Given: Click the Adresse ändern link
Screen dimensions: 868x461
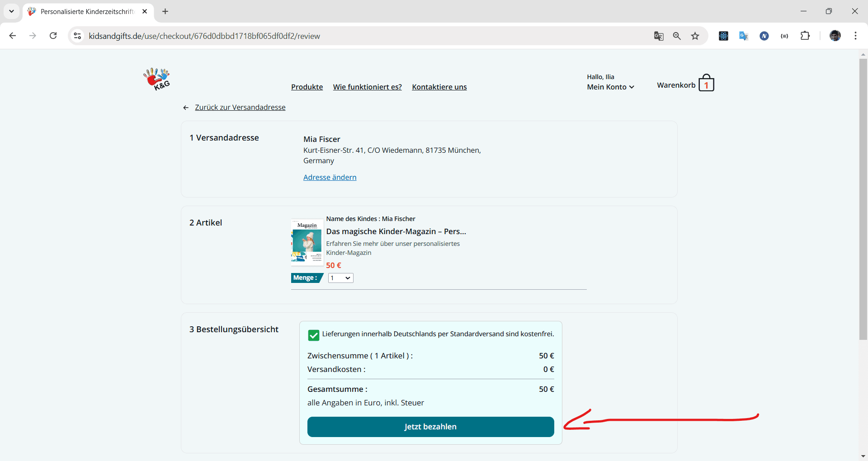Looking at the screenshot, I should (330, 177).
